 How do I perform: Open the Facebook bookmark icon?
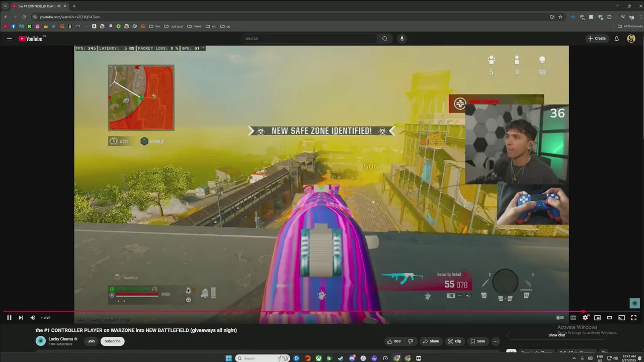[x=13, y=26]
